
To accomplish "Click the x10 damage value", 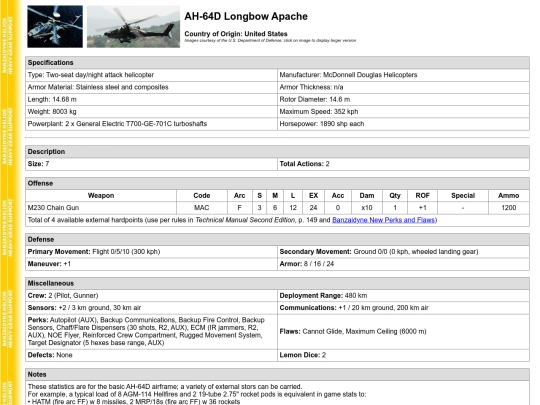I will (367, 208).
